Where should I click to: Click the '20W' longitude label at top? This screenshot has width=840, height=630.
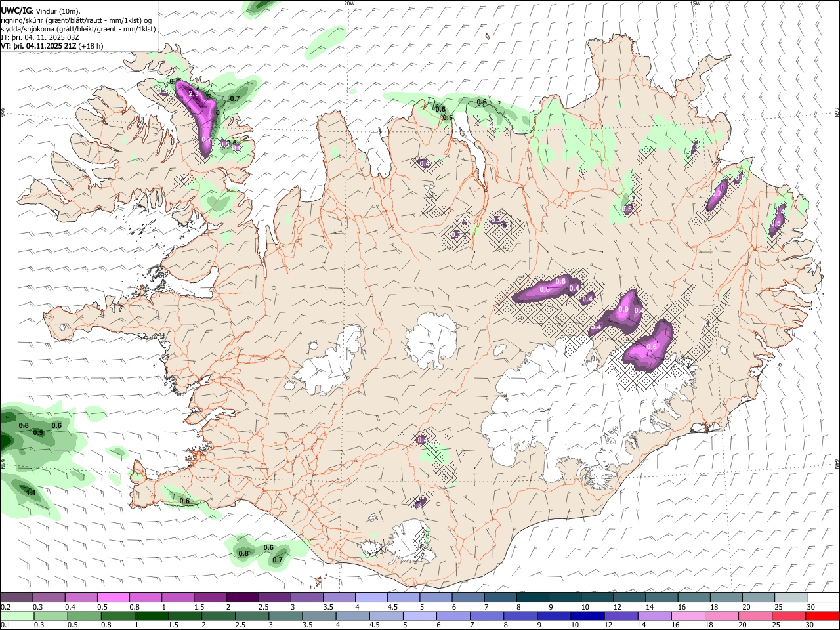349,3
